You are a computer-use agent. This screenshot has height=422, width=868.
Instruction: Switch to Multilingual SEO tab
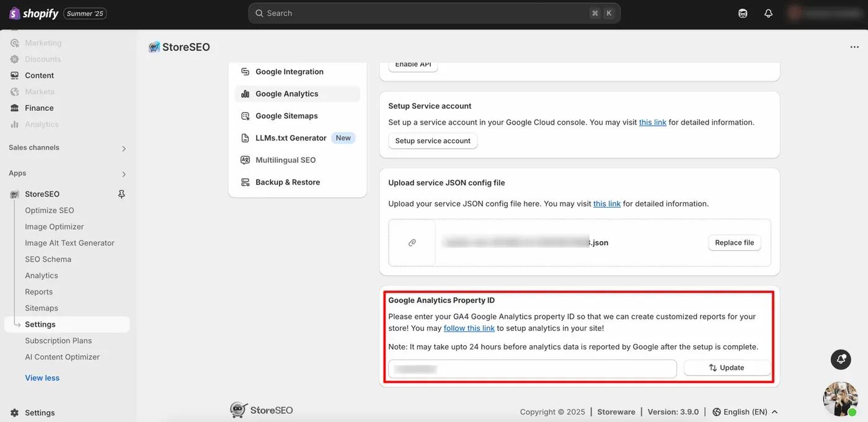click(x=298, y=160)
